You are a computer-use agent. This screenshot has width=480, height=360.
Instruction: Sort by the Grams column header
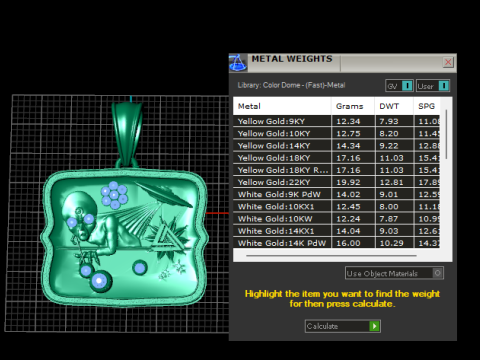coord(353,106)
